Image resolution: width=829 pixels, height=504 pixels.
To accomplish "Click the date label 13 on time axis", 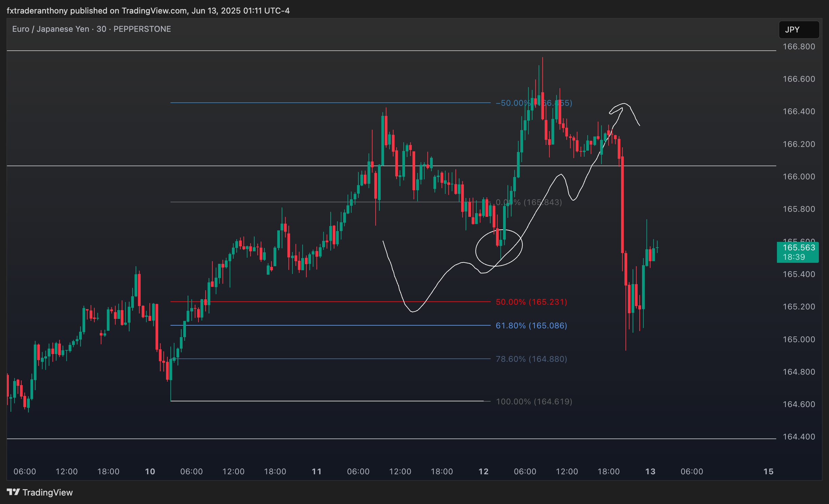I will [x=650, y=472].
